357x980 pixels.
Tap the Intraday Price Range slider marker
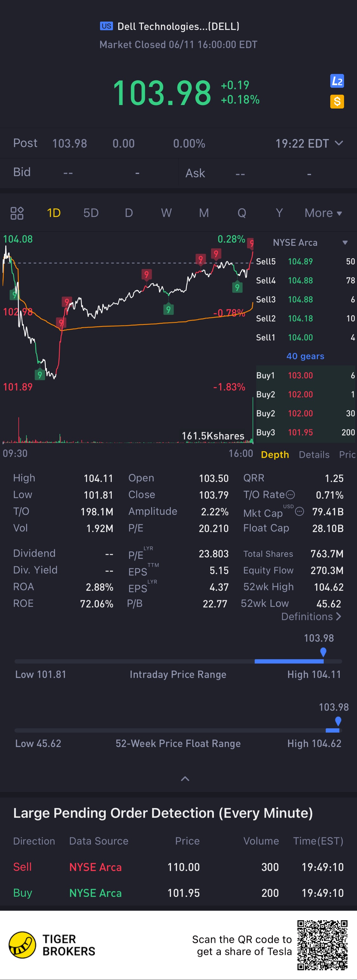pos(323,652)
